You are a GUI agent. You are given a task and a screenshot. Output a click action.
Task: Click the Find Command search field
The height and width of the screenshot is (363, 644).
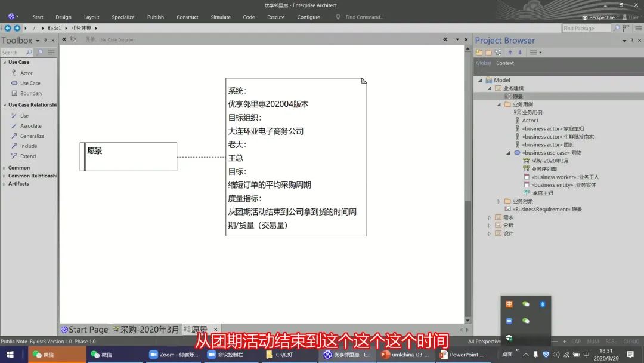point(364,17)
